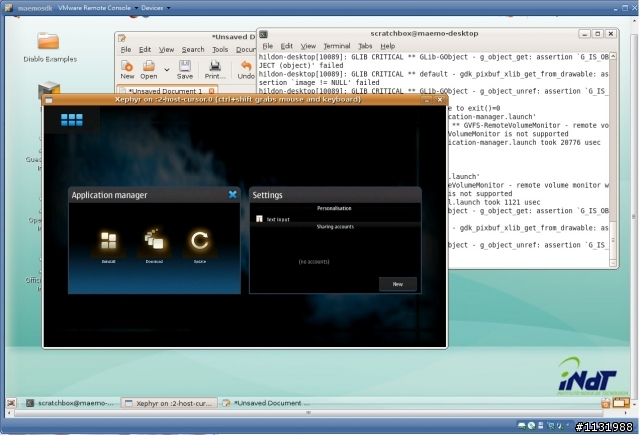Open the Terminal menu in scratchbox window

(336, 46)
